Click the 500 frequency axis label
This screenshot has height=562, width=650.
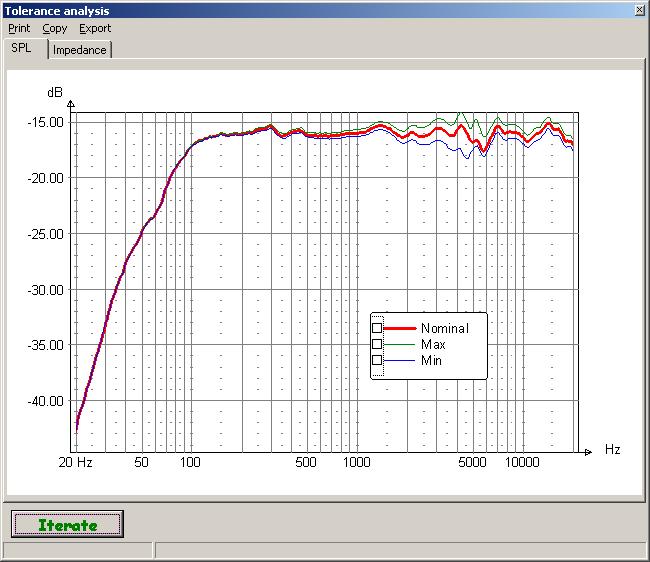(x=306, y=462)
